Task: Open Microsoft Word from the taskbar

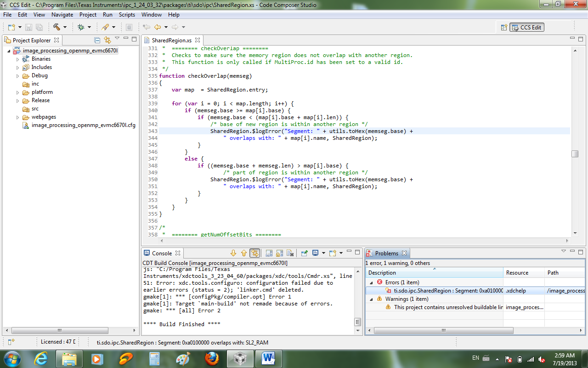Action: pos(268,358)
